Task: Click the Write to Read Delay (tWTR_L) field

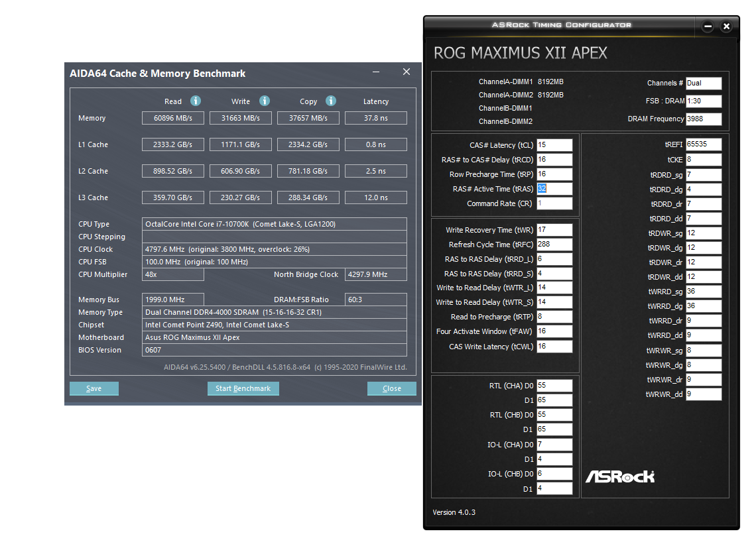Action: coord(554,288)
